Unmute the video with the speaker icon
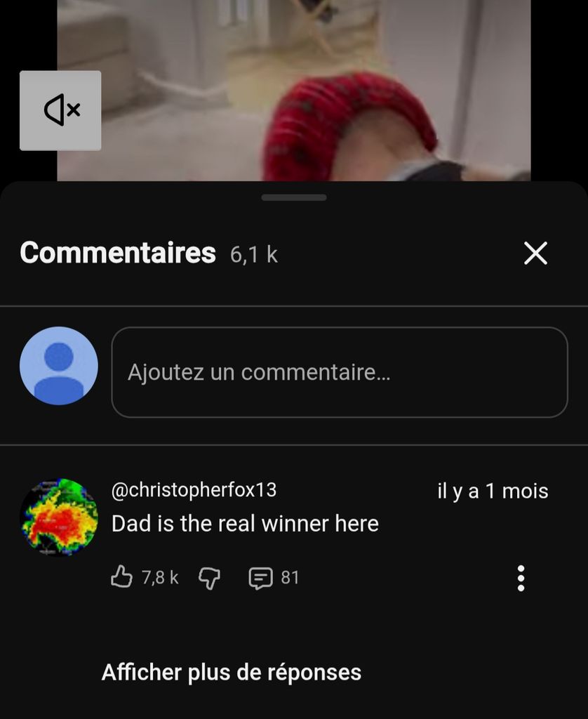The height and width of the screenshot is (719, 588). 60,110
